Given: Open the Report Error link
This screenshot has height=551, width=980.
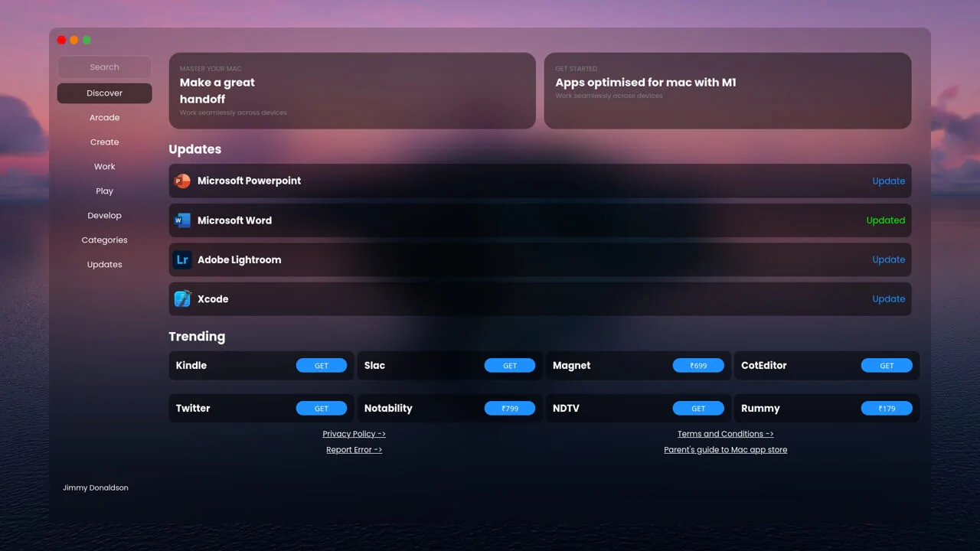Looking at the screenshot, I should 354,450.
